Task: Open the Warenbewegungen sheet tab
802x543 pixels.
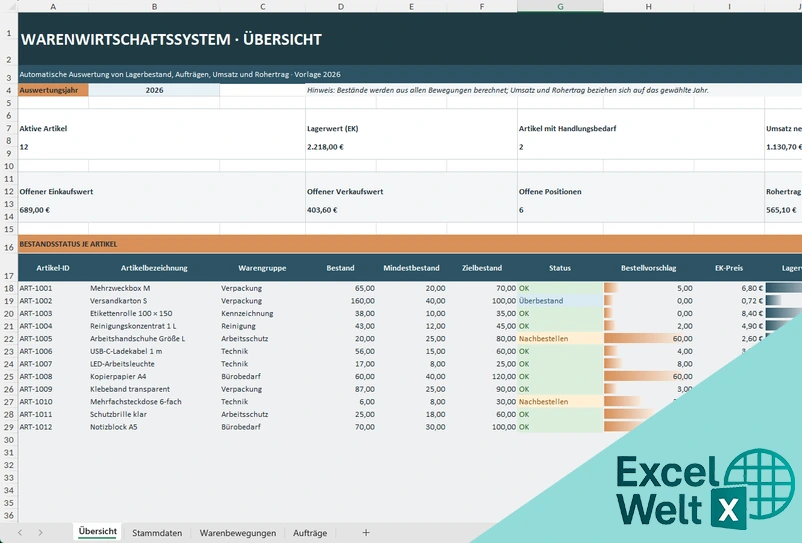Action: pyautogui.click(x=238, y=533)
